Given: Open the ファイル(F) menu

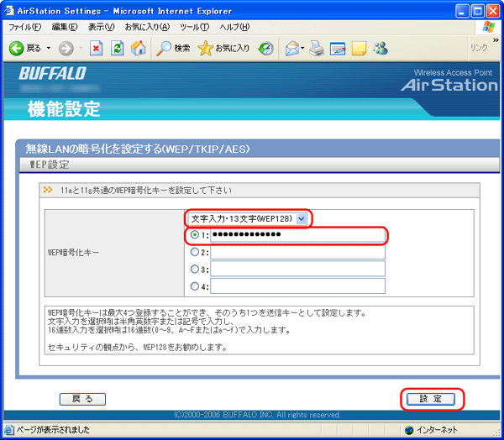Looking at the screenshot, I should (24, 28).
